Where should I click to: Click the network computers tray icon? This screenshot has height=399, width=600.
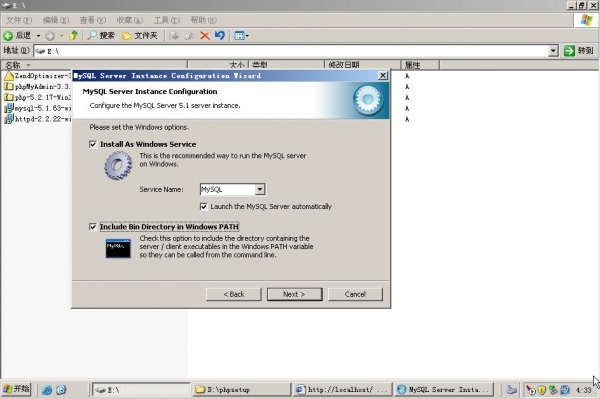coord(553,390)
